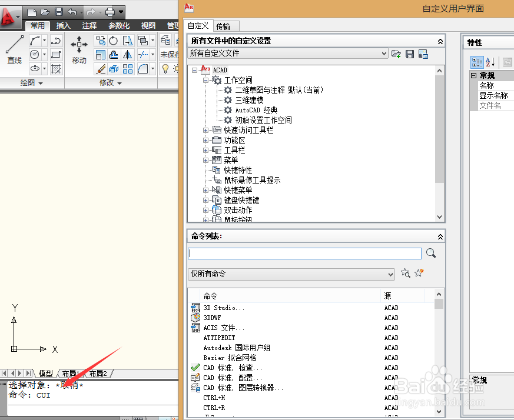514x420 pixels.
Task: Click the Undo arrow icon
Action: pyautogui.click(x=72, y=12)
